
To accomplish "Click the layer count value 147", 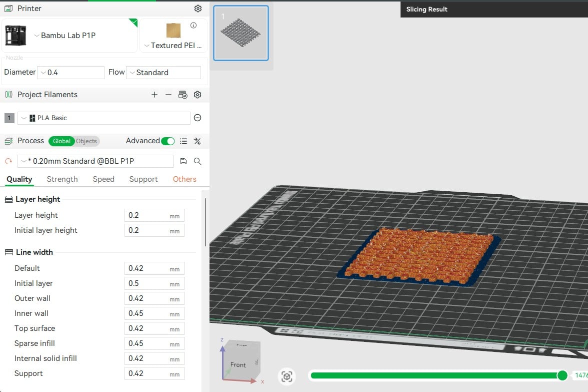I will (x=581, y=375).
